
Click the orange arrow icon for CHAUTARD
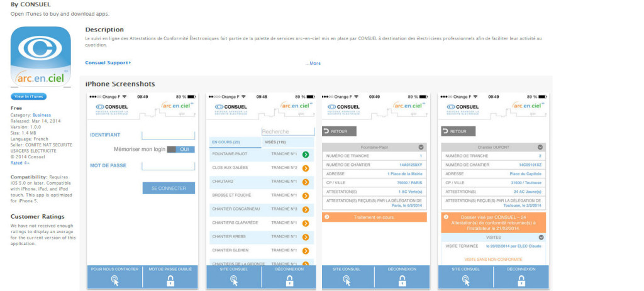306,182
